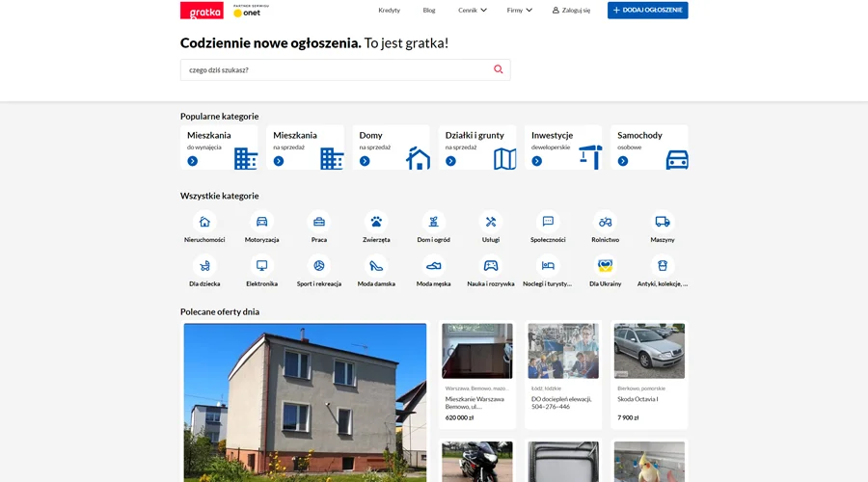The height and width of the screenshot is (482, 868).
Task: Open DO dociepleń elewacji listing thumbnail
Action: (x=563, y=351)
